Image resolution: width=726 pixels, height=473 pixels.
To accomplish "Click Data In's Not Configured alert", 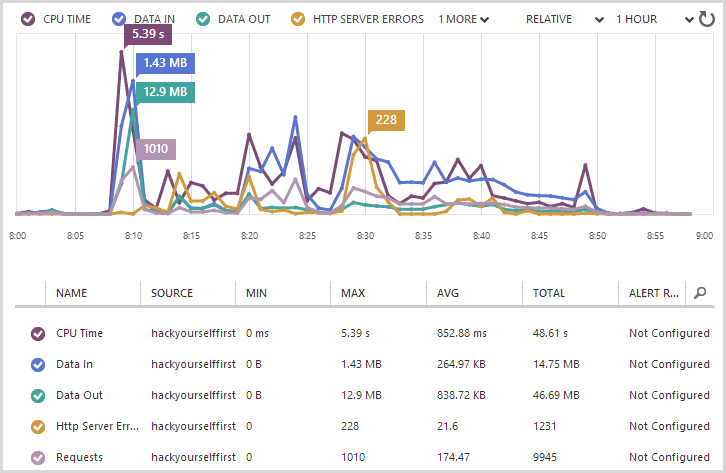I will point(669,364).
